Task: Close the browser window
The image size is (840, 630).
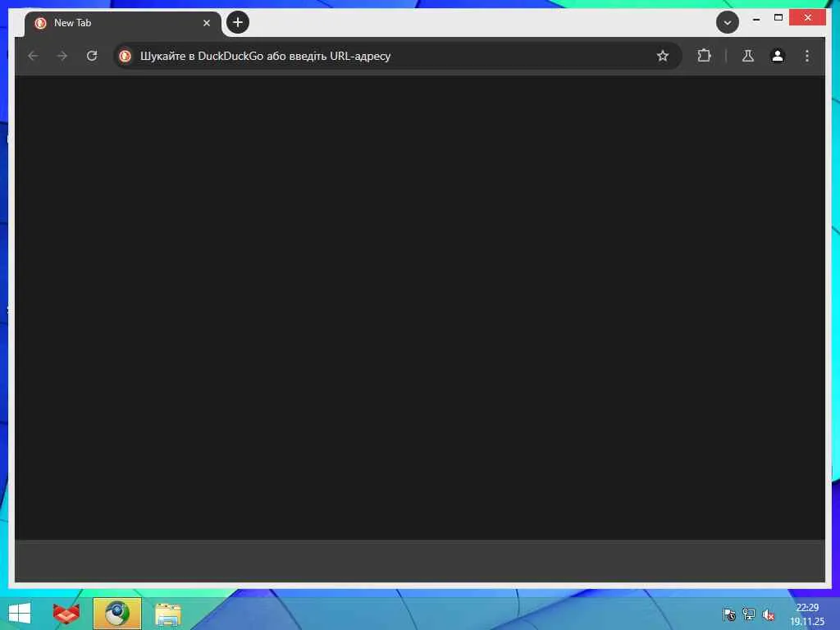Action: click(x=807, y=18)
